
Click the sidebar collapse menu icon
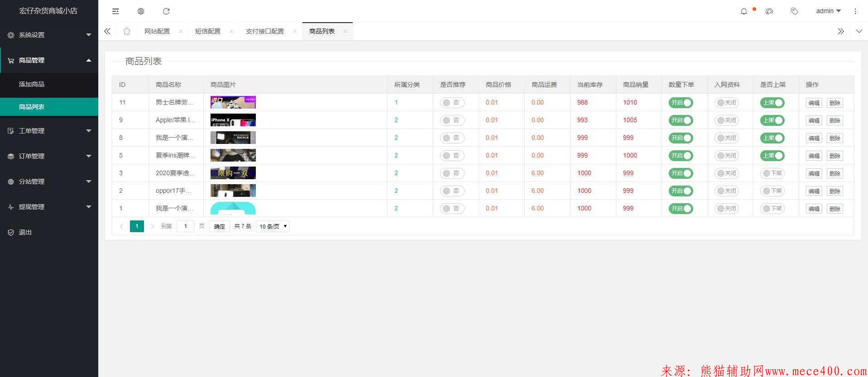pyautogui.click(x=115, y=11)
